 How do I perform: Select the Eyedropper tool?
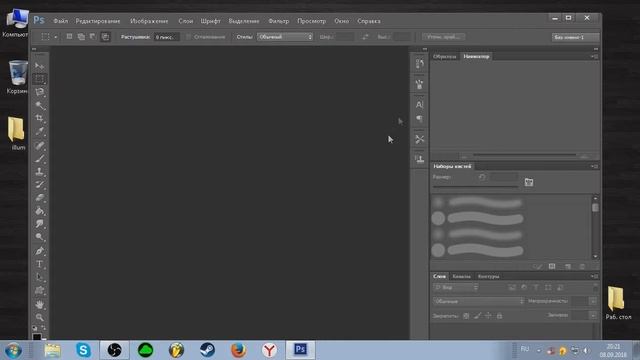[40, 131]
